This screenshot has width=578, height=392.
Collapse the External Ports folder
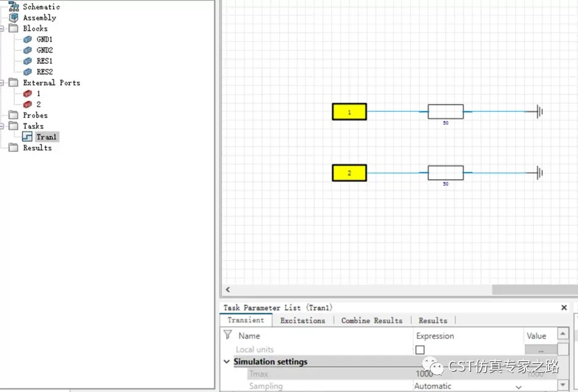[3, 82]
